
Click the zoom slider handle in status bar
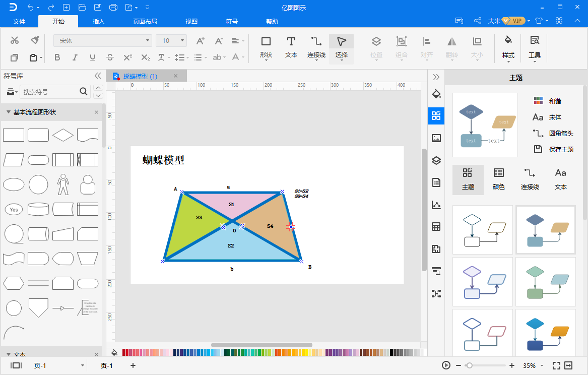(469, 365)
